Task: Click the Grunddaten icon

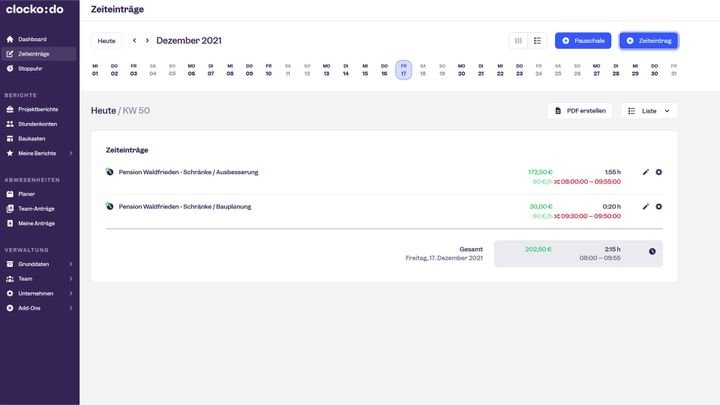Action: pos(10,264)
